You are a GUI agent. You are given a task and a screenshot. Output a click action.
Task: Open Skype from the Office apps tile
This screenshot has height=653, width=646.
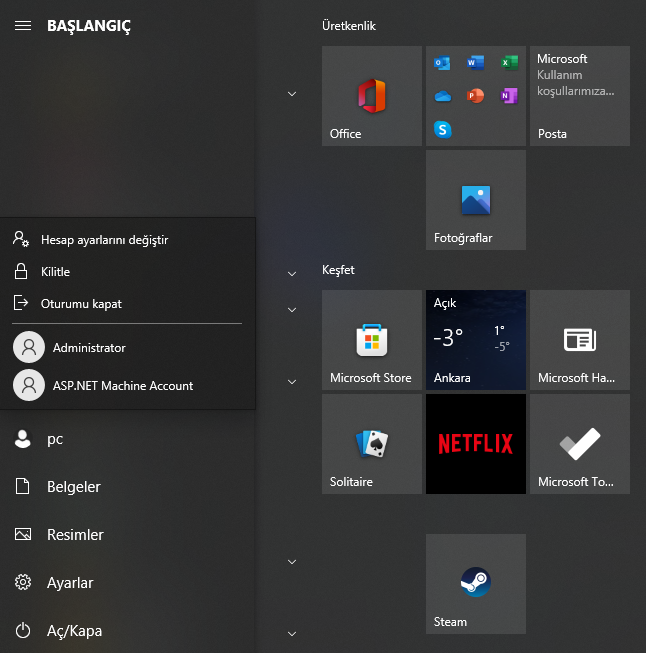[442, 130]
